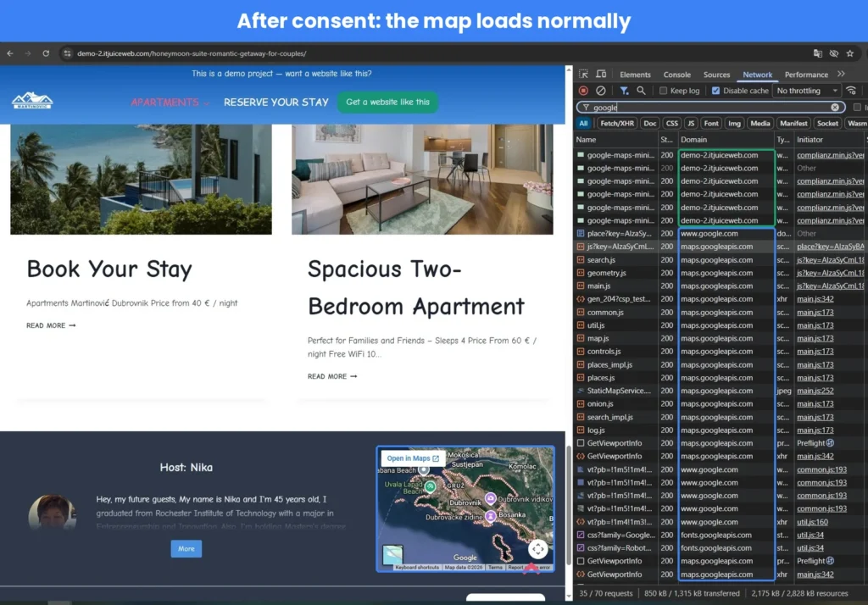Click the villa with pool thumbnail image
The height and width of the screenshot is (605, 868).
(x=141, y=179)
